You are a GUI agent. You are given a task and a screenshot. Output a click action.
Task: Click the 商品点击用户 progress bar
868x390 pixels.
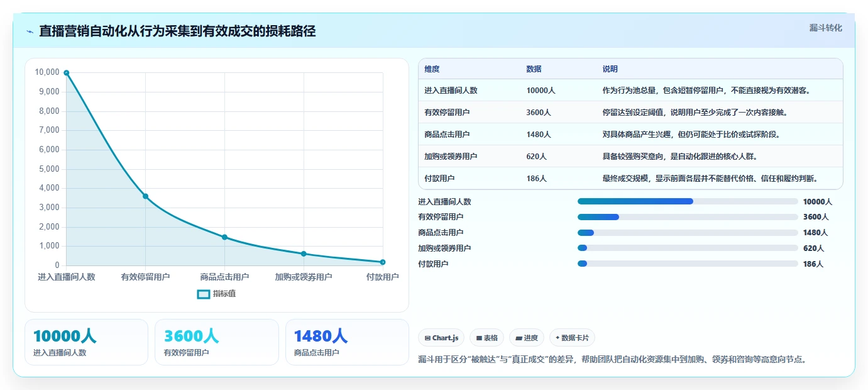pyautogui.click(x=688, y=233)
